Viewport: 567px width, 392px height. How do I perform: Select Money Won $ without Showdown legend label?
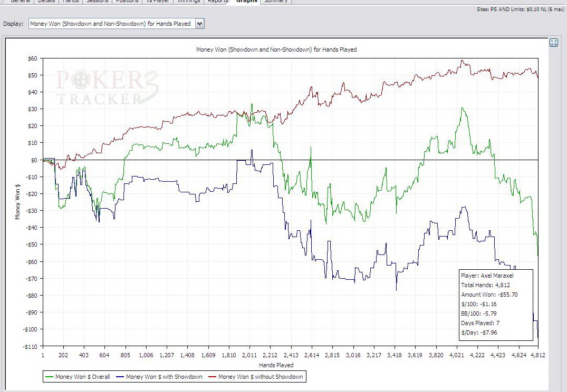click(261, 377)
